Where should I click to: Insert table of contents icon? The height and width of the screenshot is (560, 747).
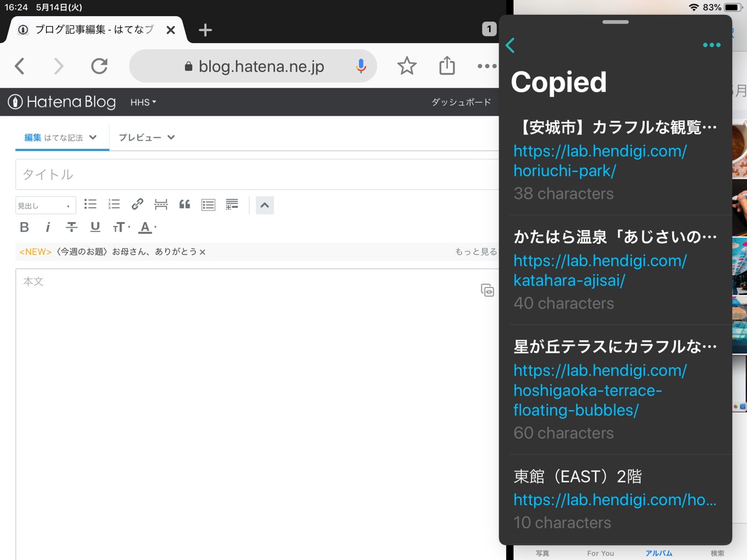(209, 204)
